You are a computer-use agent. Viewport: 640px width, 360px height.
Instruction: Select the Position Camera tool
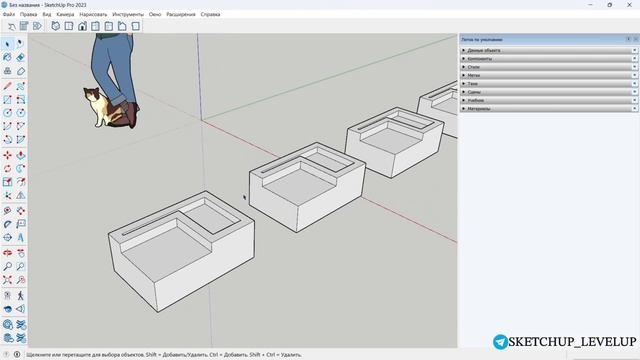[x=7, y=296]
